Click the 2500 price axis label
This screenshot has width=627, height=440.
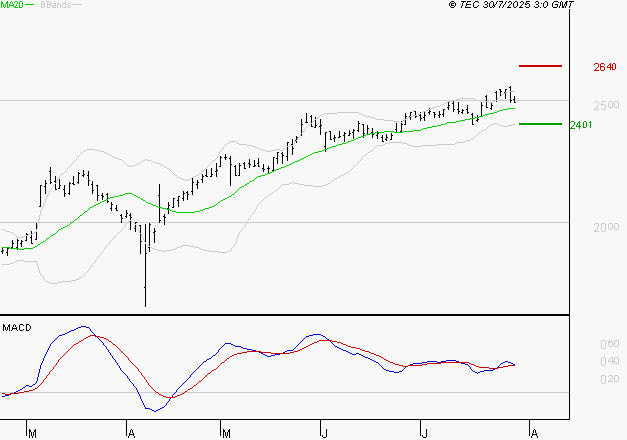[x=606, y=105]
